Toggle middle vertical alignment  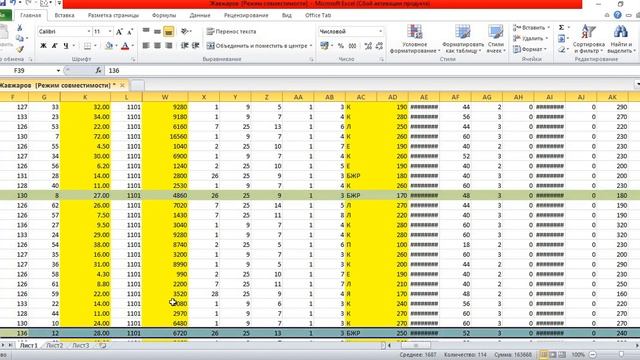click(157, 31)
